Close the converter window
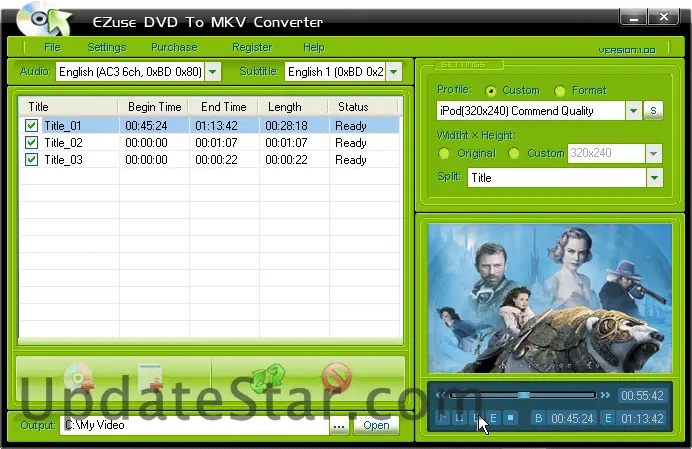The width and height of the screenshot is (692, 449). (663, 18)
